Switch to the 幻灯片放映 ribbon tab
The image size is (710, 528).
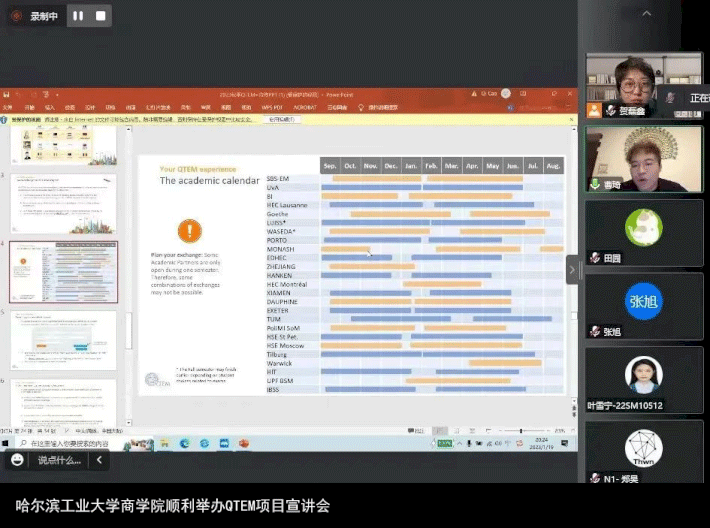point(158,108)
